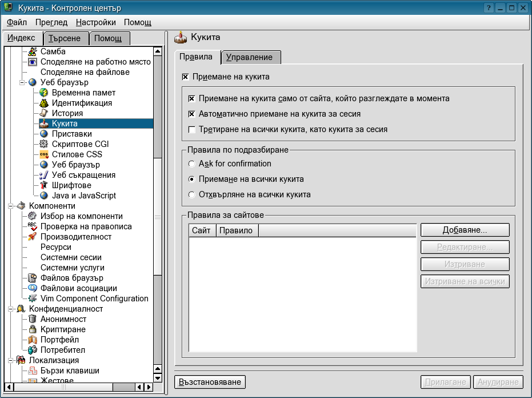This screenshot has width=532, height=398.
Task: Open Стилове CSS icon entry
Action: point(44,154)
